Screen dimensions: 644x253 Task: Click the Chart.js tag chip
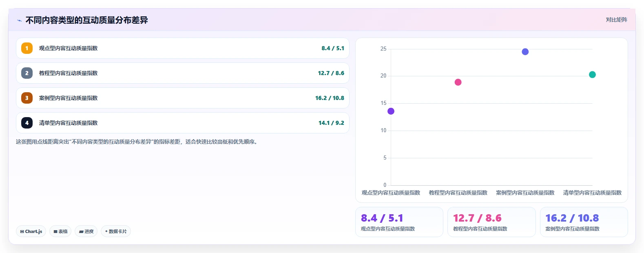pos(31,231)
